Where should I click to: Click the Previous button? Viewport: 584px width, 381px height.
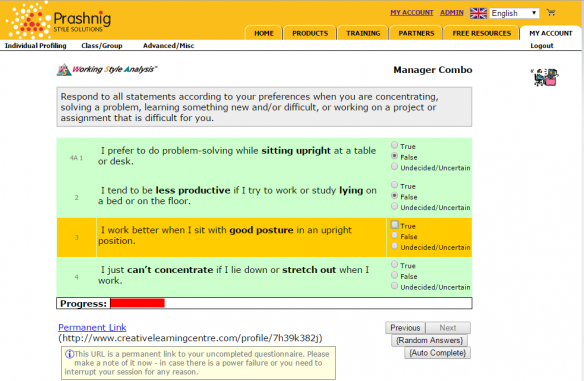point(405,328)
